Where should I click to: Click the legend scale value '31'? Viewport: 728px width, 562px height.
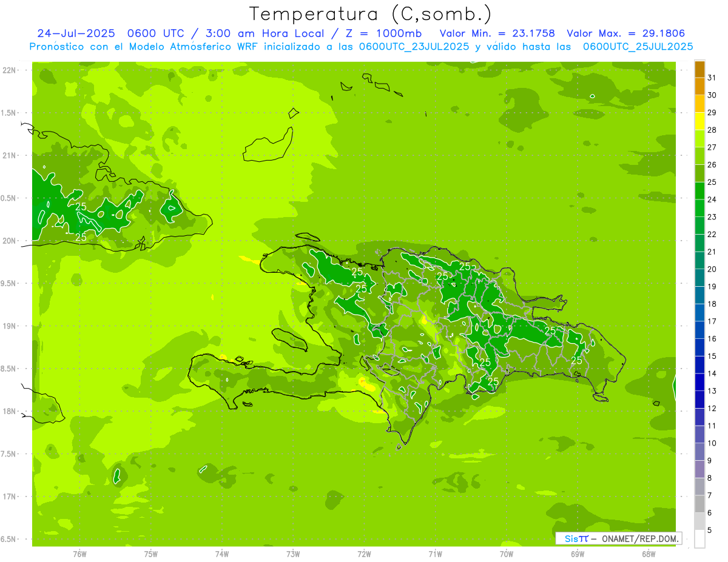pyautogui.click(x=712, y=78)
